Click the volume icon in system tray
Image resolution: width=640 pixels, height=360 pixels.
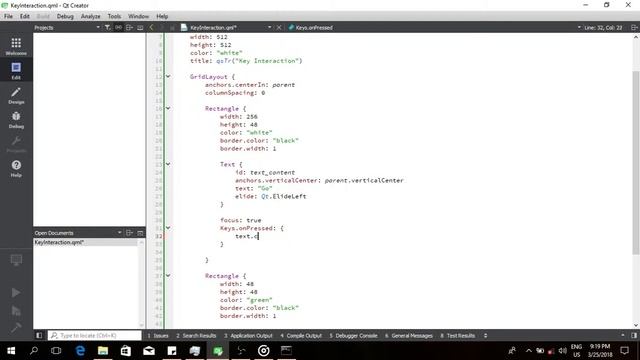(562, 351)
